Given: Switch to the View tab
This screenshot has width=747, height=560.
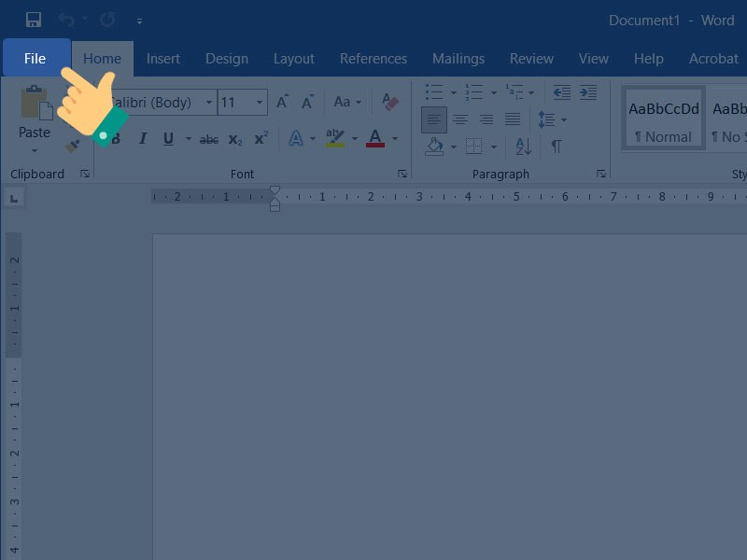Looking at the screenshot, I should pos(594,59).
